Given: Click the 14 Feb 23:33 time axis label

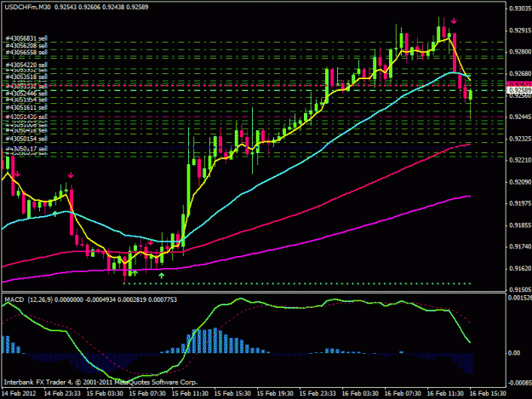Looking at the screenshot, I should coord(62,394).
